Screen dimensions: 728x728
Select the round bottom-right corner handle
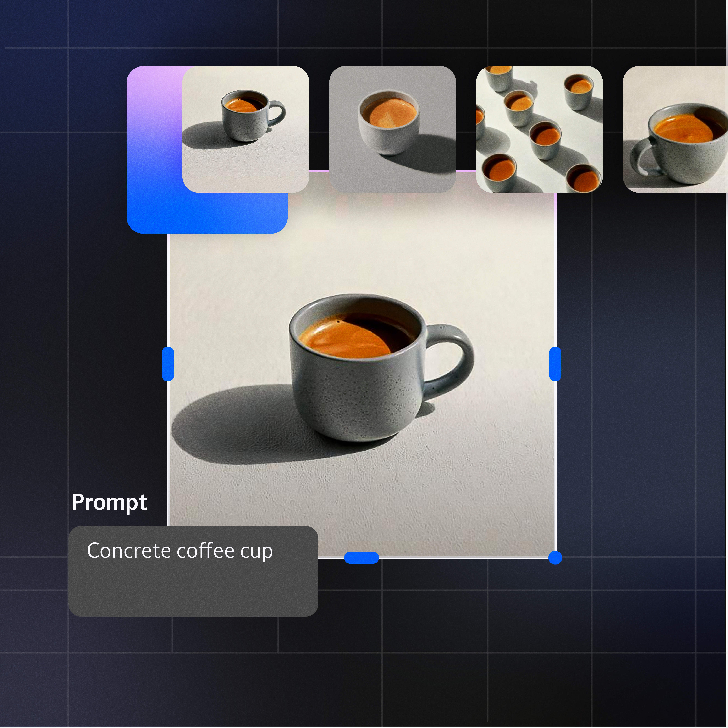click(555, 557)
